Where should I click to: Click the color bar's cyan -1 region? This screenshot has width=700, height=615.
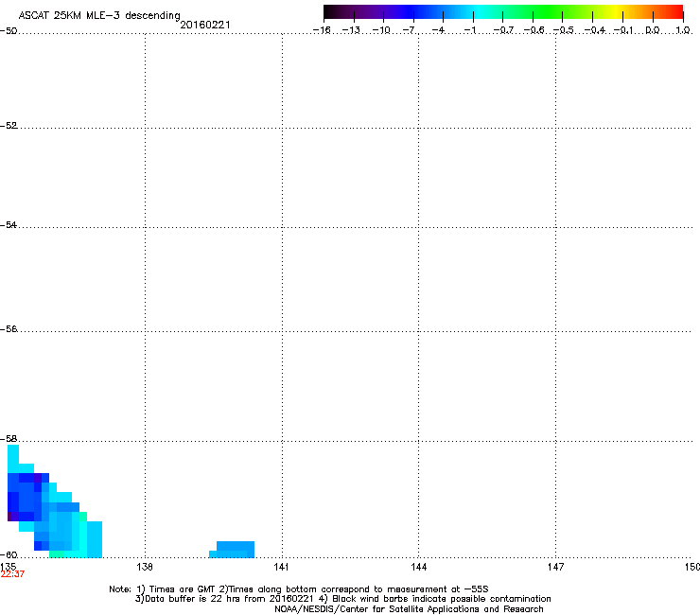pyautogui.click(x=473, y=12)
